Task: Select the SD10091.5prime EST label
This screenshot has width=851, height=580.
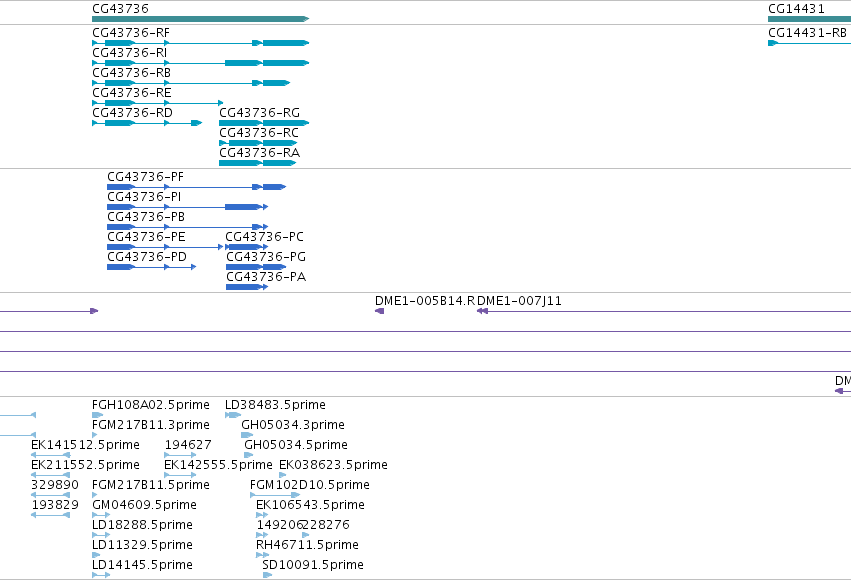Action: 313,565
